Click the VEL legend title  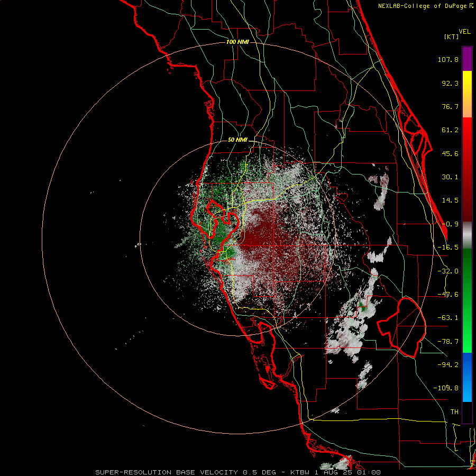pos(464,32)
